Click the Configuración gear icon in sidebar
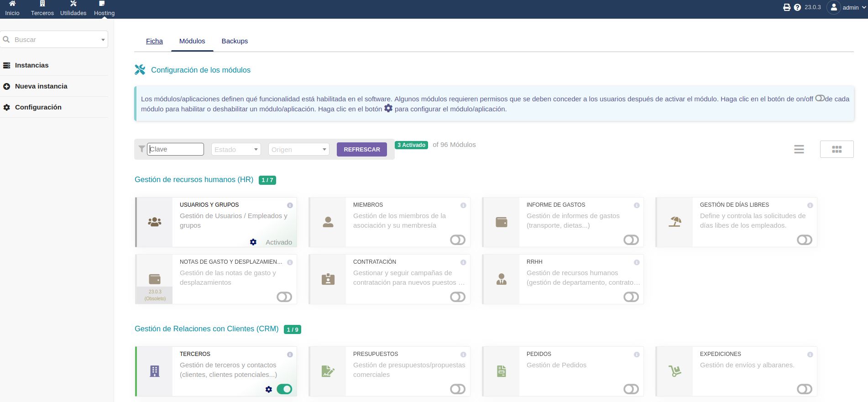The height and width of the screenshot is (402, 868). [x=7, y=108]
